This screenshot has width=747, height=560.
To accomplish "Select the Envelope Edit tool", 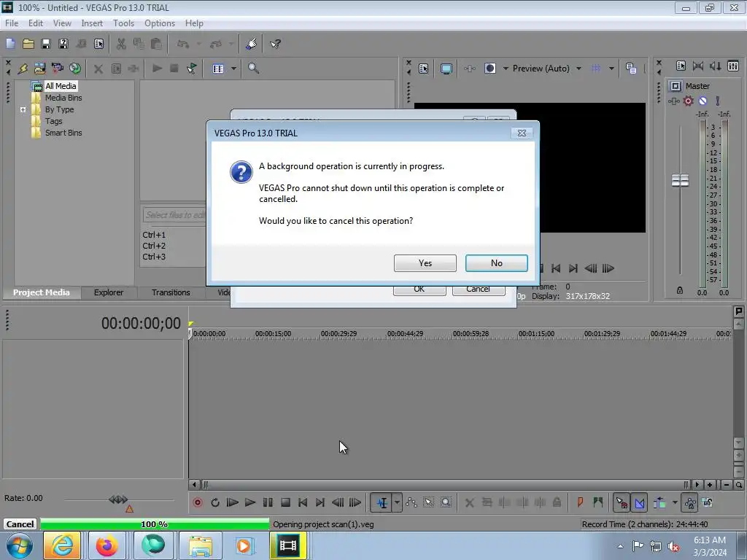I will (x=411, y=502).
